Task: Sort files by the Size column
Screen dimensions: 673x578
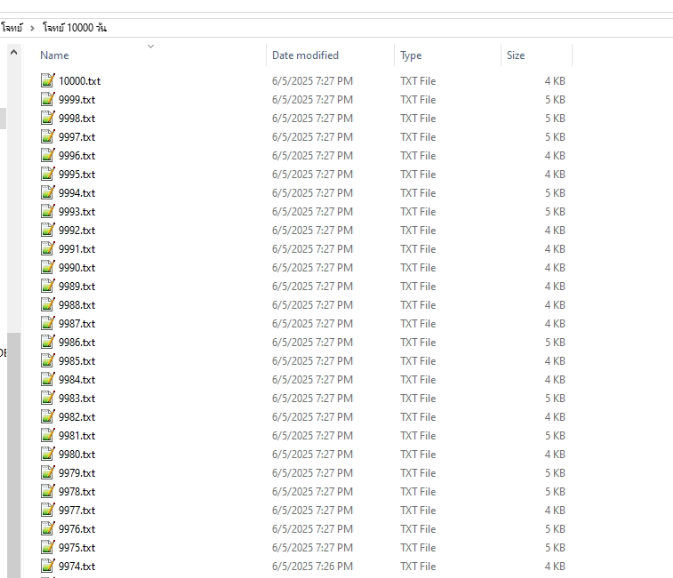Action: tap(515, 55)
